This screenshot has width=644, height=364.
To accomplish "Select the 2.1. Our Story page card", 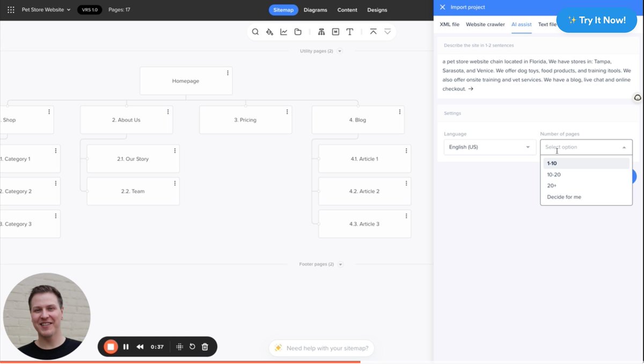I will [133, 159].
